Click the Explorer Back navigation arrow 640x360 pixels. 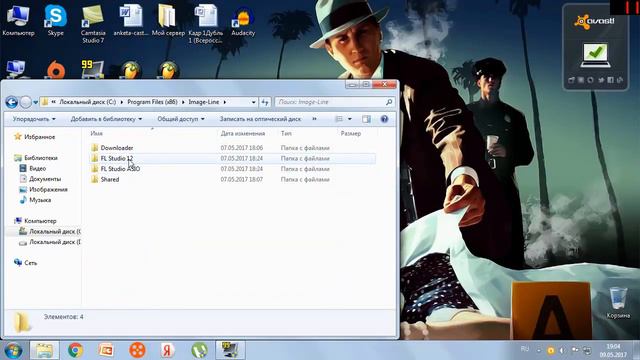pyautogui.click(x=11, y=102)
